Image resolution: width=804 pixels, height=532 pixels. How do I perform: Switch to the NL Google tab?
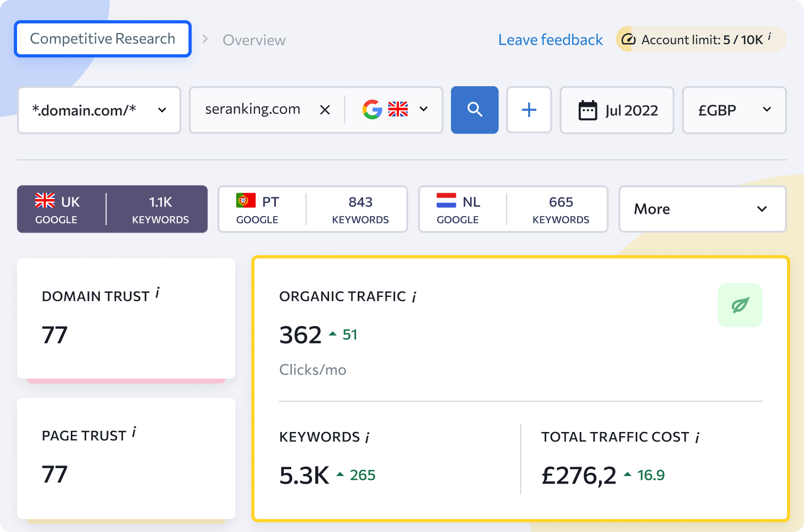click(513, 209)
